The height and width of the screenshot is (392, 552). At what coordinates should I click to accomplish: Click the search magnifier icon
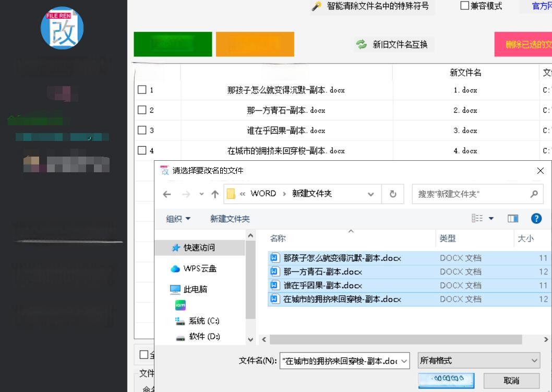coord(534,194)
